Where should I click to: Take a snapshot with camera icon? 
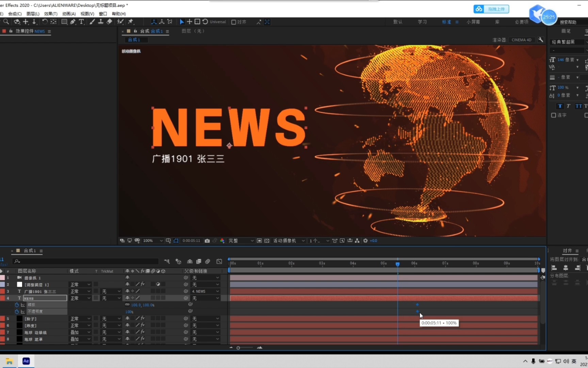pyautogui.click(x=207, y=241)
